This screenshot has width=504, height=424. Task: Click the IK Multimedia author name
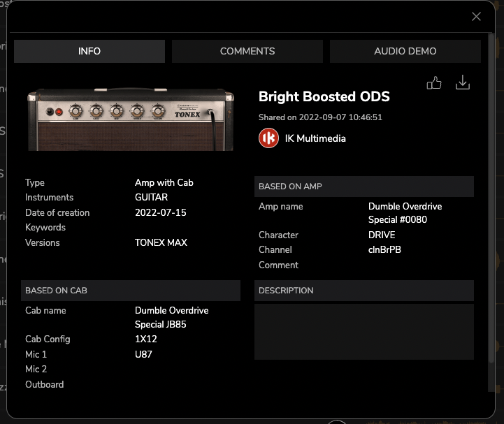click(315, 138)
